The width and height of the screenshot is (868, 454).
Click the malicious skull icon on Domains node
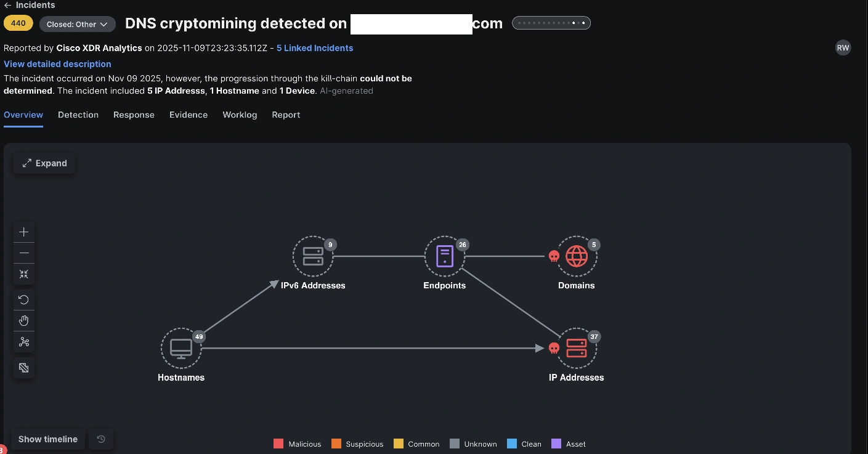554,257
